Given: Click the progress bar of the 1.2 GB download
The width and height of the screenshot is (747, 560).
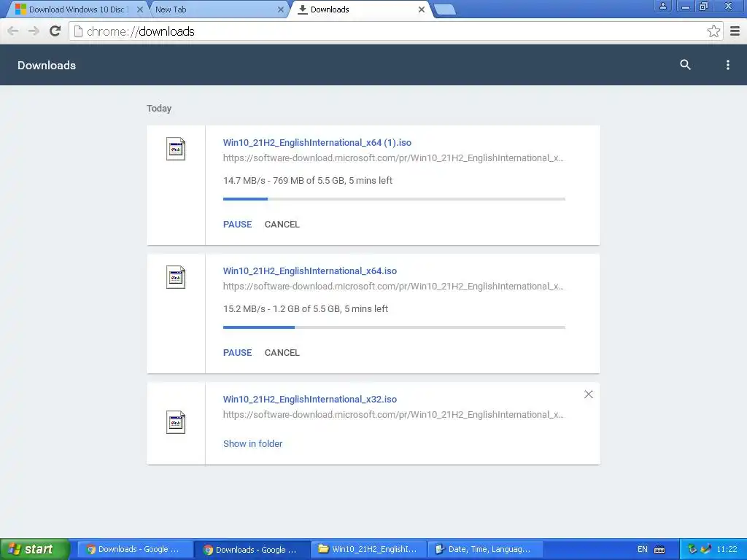Looking at the screenshot, I should coord(394,327).
